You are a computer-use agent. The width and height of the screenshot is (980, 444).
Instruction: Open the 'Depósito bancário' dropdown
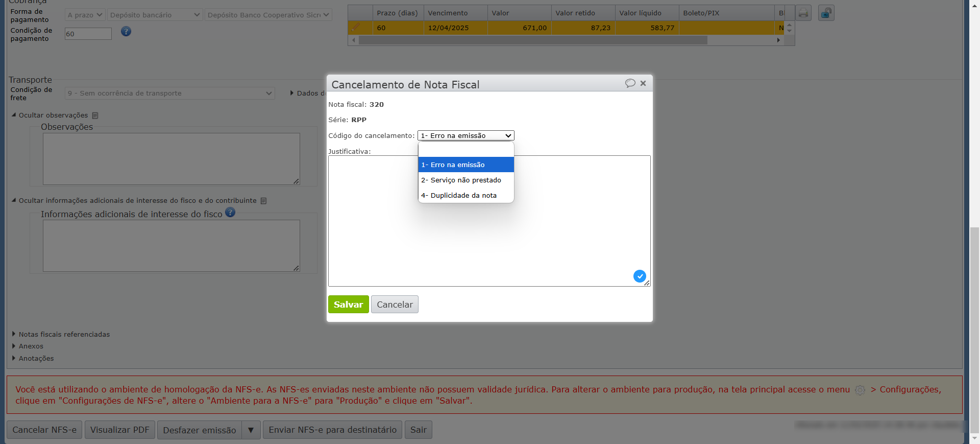(x=155, y=15)
